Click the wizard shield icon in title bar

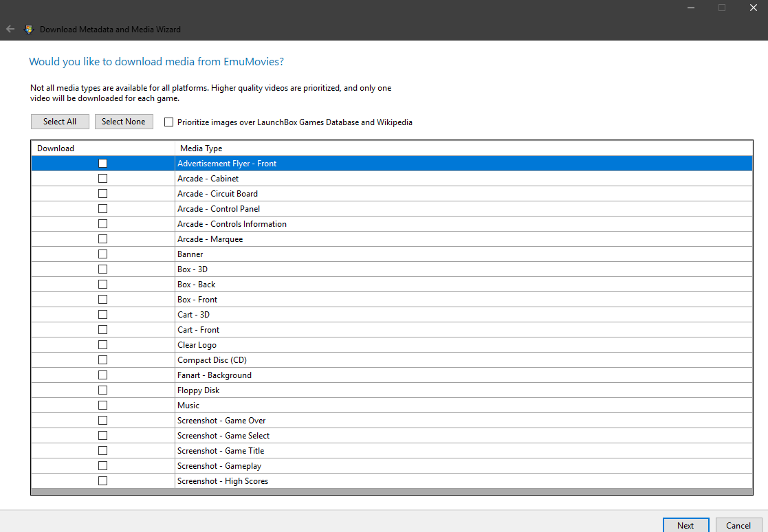pyautogui.click(x=29, y=30)
